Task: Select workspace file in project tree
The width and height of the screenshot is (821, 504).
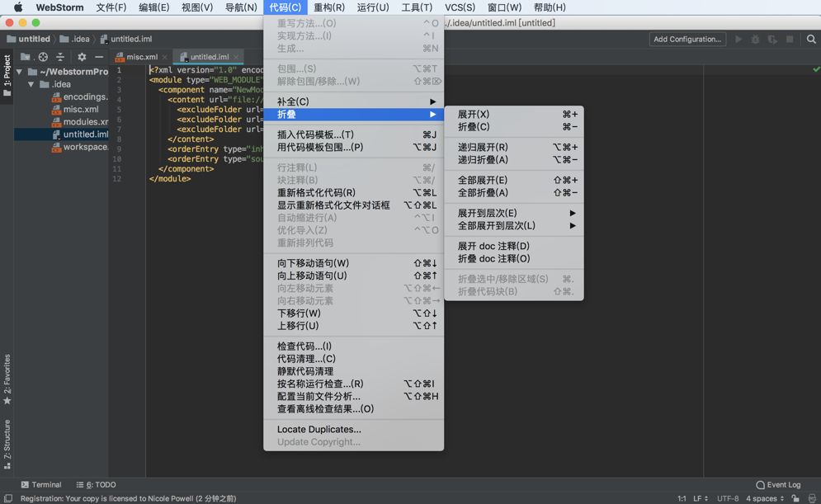Action: pyautogui.click(x=79, y=147)
